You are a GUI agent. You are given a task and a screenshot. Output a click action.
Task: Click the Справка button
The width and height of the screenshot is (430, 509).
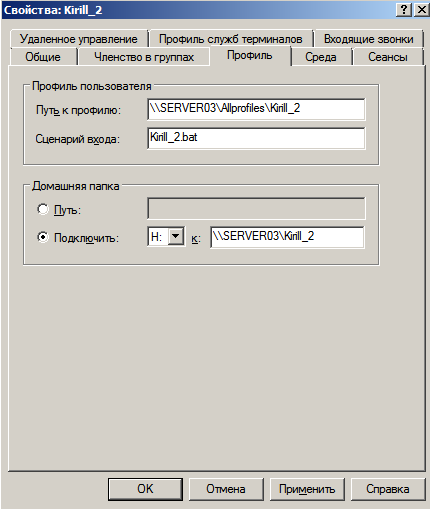388,489
